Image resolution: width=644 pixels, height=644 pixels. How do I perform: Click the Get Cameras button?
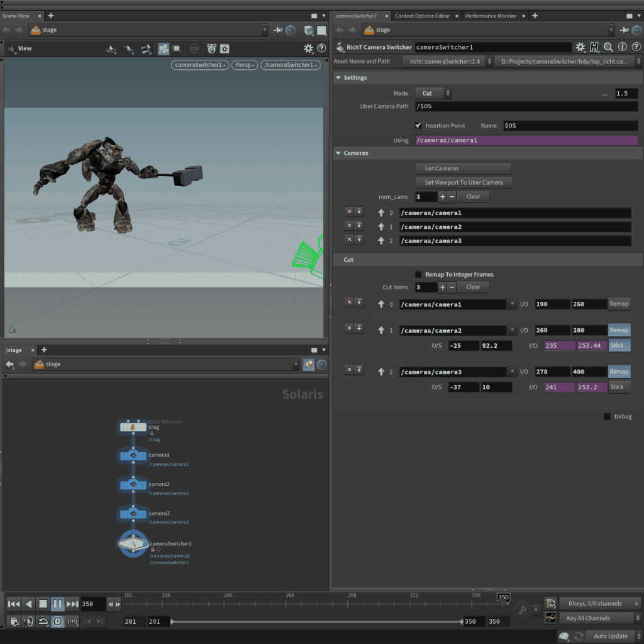tap(463, 169)
